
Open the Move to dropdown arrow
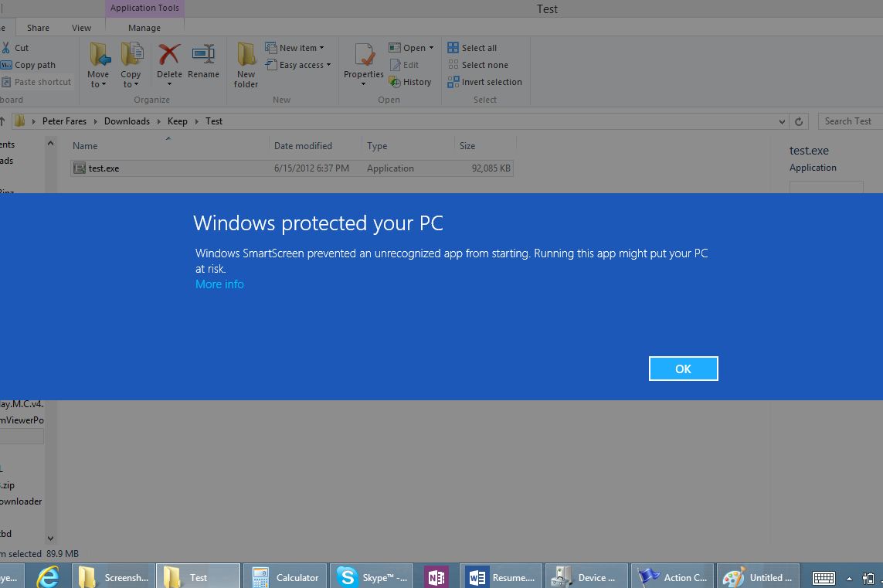tap(104, 84)
